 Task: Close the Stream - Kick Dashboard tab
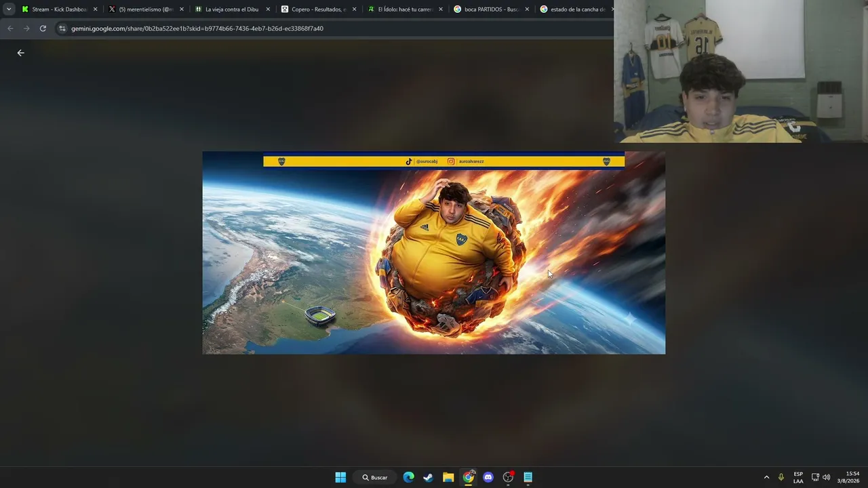pyautogui.click(x=95, y=9)
